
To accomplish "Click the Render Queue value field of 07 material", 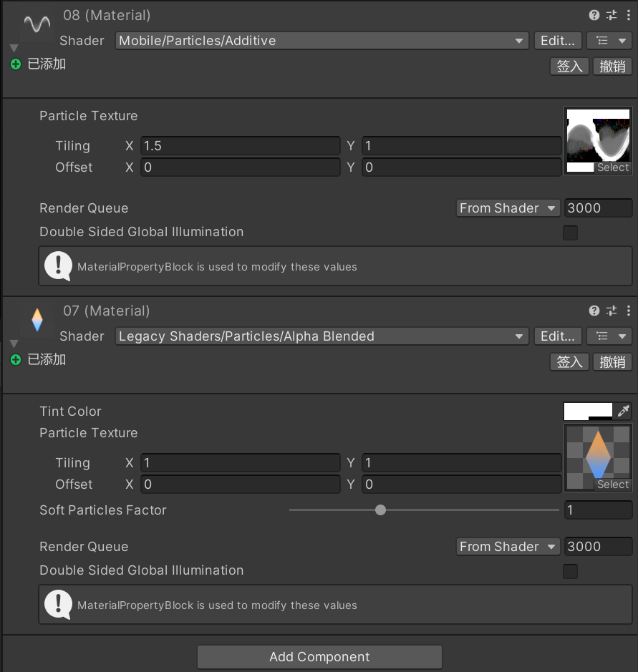I will pos(598,547).
